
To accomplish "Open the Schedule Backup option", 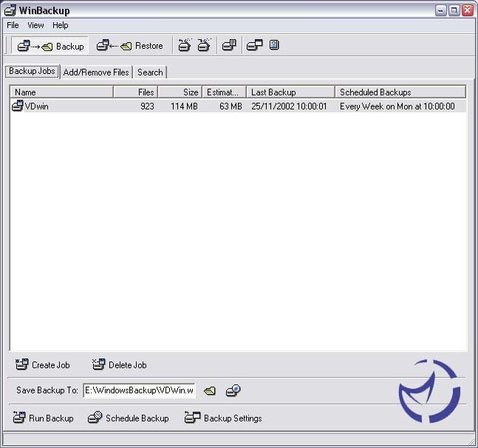I will [x=129, y=418].
